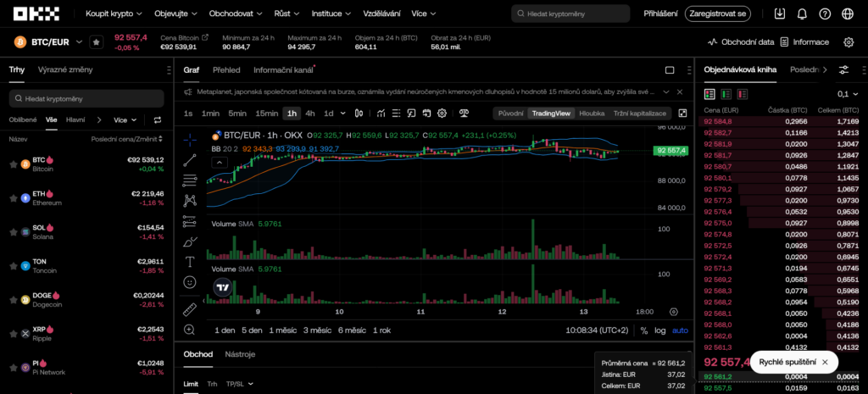Open the notifications bell
Viewport: 868px width, 394px height.
(x=802, y=14)
